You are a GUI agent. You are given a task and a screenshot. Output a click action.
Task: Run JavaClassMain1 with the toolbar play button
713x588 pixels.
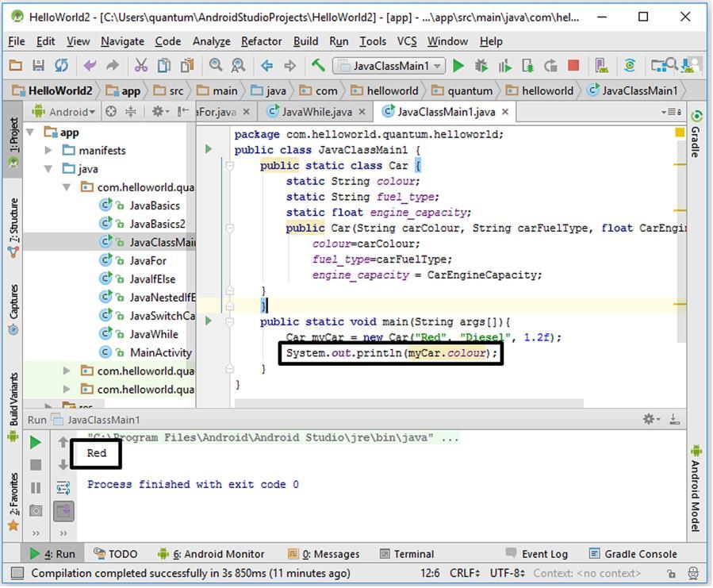pos(458,66)
